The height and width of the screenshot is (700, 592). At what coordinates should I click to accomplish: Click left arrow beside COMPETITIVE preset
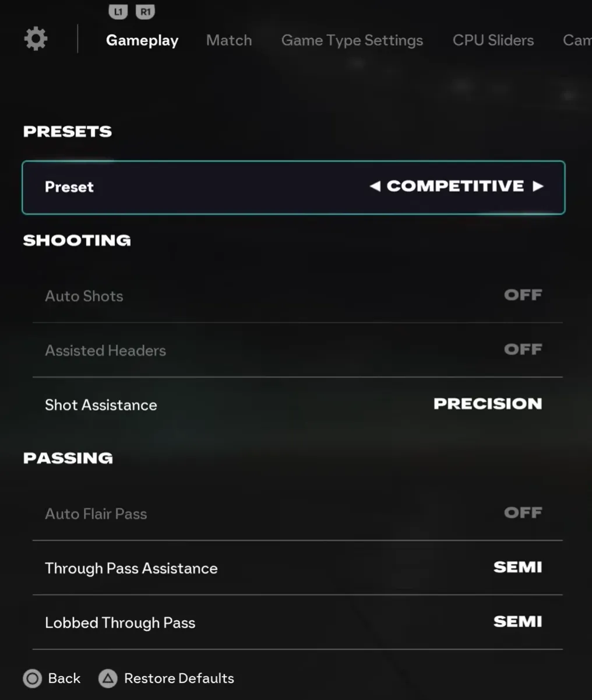pyautogui.click(x=375, y=187)
